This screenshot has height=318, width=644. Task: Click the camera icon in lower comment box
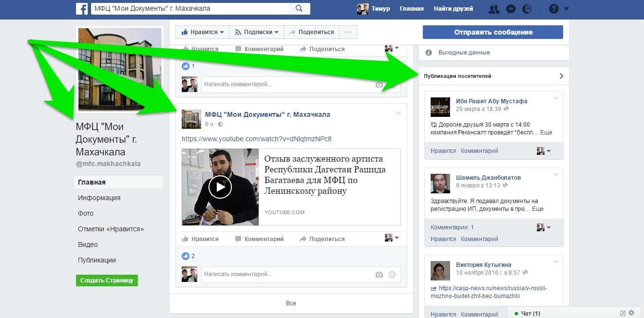coord(379,275)
